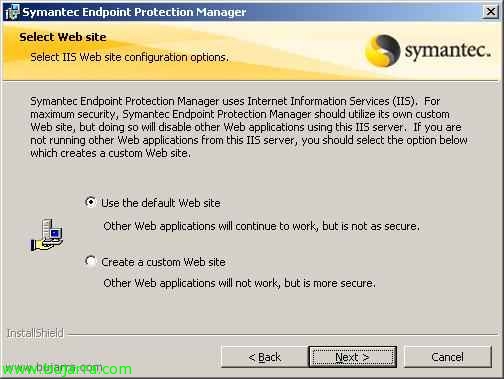Screen dimensions: 504x379
Task: Click the 'Create a custom Web site' label text
Action: tap(163, 262)
